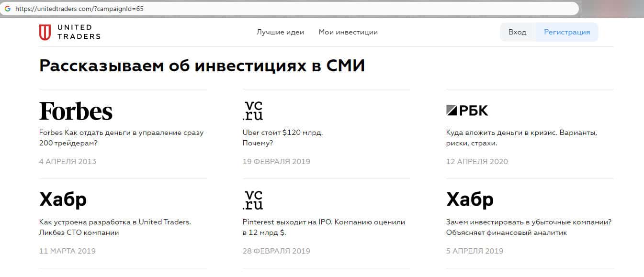This screenshot has width=644, height=277.
Task: Click the vc.ru logo above Uber article
Action: pyautogui.click(x=253, y=111)
